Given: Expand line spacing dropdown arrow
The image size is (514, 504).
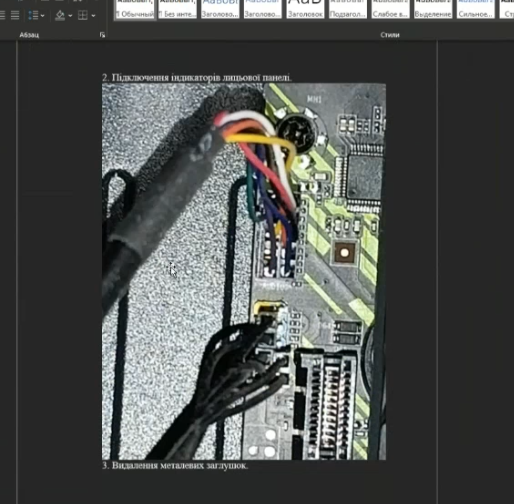Looking at the screenshot, I should click(x=42, y=15).
